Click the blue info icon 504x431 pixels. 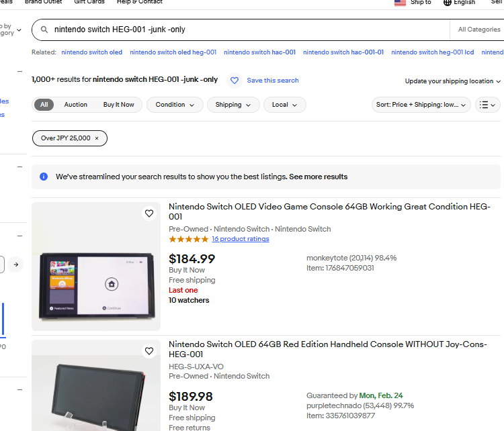[x=44, y=177]
